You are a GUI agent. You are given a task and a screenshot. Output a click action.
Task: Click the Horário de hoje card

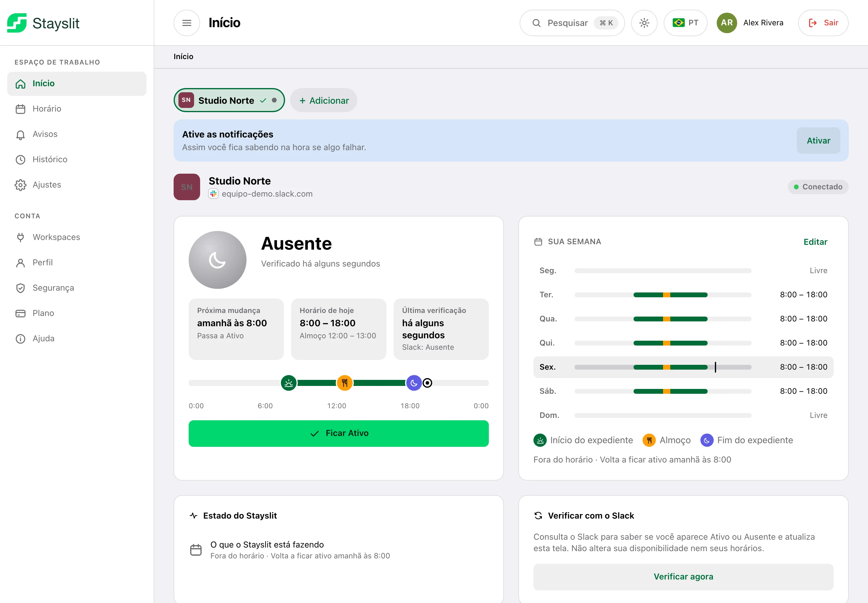(338, 329)
